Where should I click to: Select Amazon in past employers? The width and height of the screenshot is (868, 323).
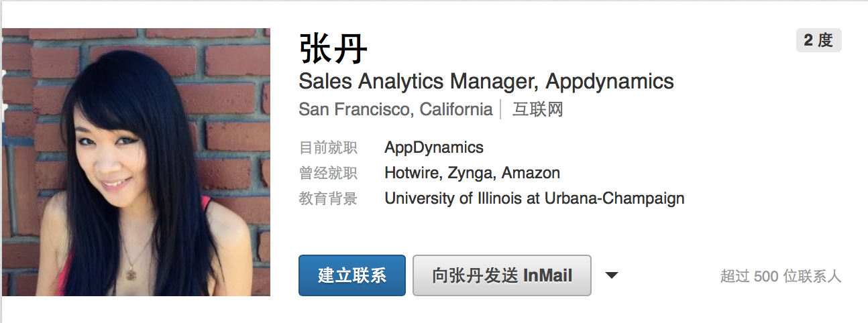pos(531,173)
